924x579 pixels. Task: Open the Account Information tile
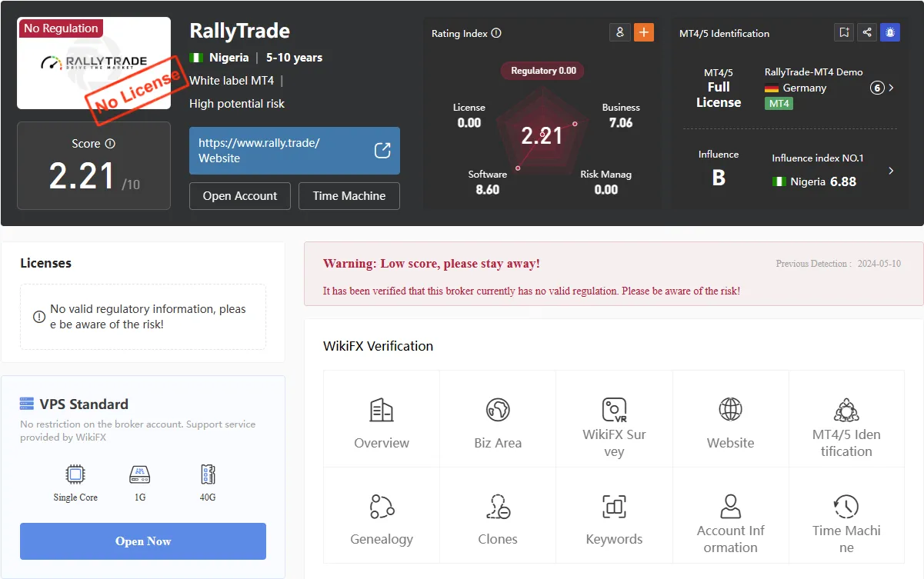point(731,515)
